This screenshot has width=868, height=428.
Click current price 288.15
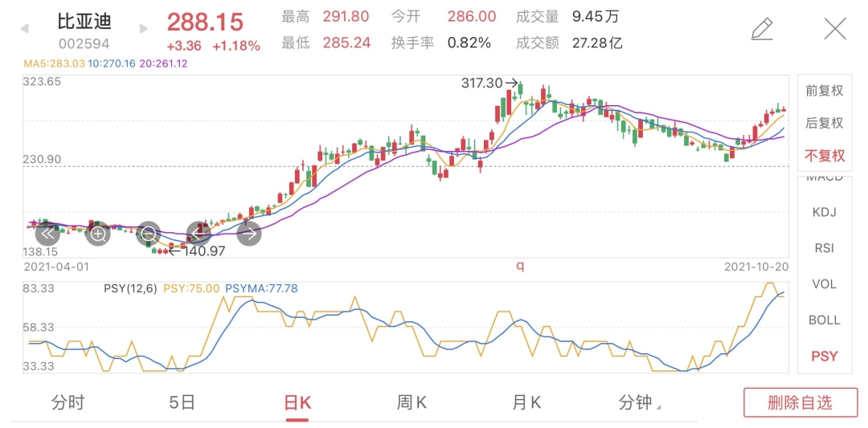coord(206,22)
